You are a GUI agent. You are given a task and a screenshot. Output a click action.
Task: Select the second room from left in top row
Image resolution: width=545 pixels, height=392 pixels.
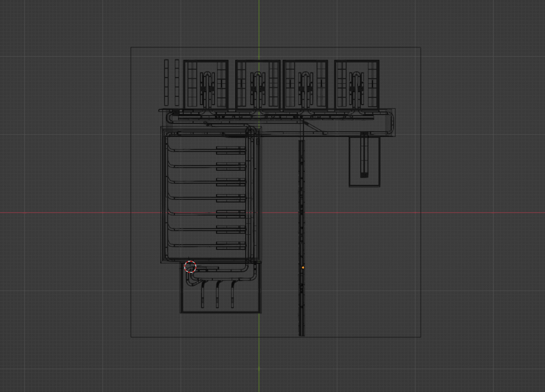pyautogui.click(x=258, y=84)
